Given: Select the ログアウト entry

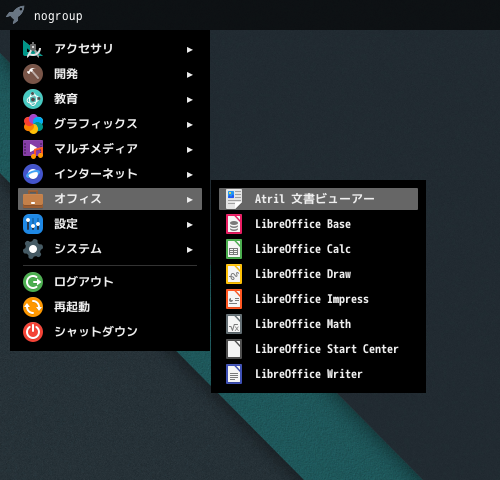Looking at the screenshot, I should click(x=110, y=282).
